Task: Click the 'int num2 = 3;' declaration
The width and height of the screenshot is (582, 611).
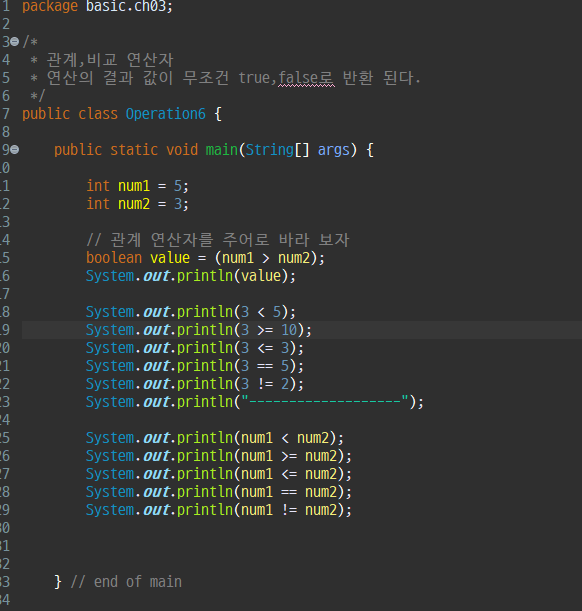Action: click(138, 204)
